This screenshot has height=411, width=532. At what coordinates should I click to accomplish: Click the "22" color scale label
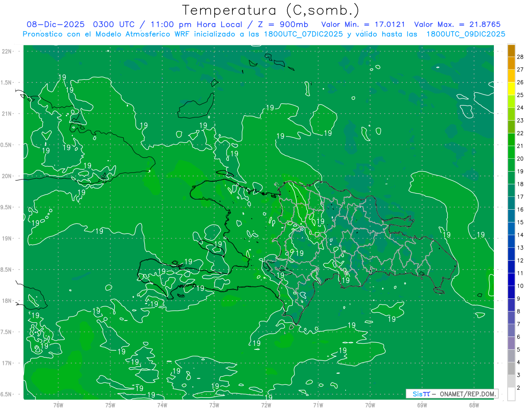[520, 133]
